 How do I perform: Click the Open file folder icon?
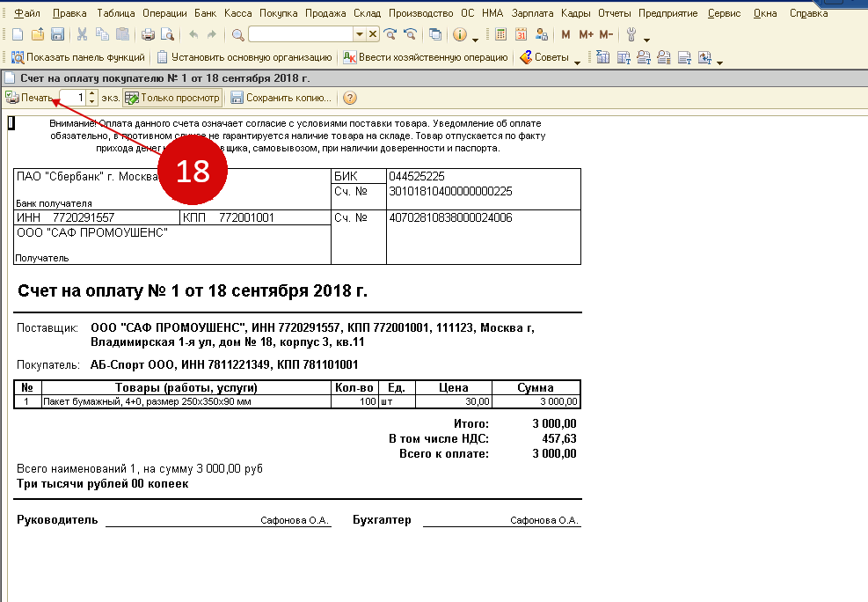[38, 35]
